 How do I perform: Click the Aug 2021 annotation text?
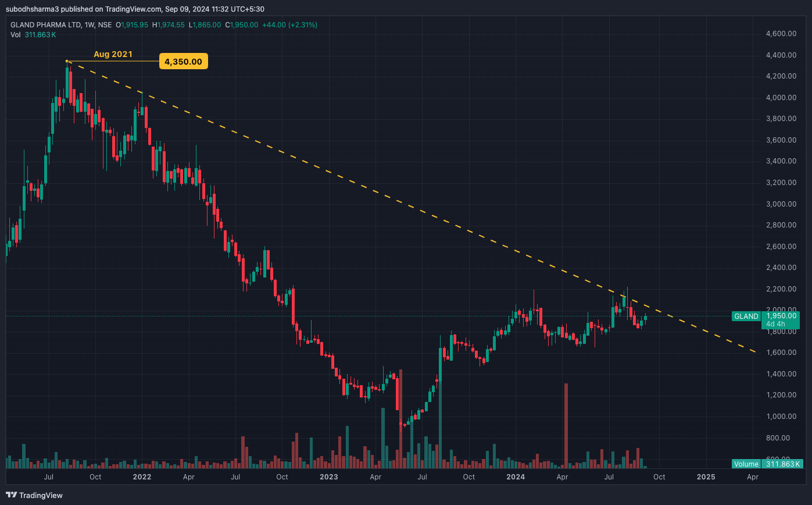[x=113, y=54]
